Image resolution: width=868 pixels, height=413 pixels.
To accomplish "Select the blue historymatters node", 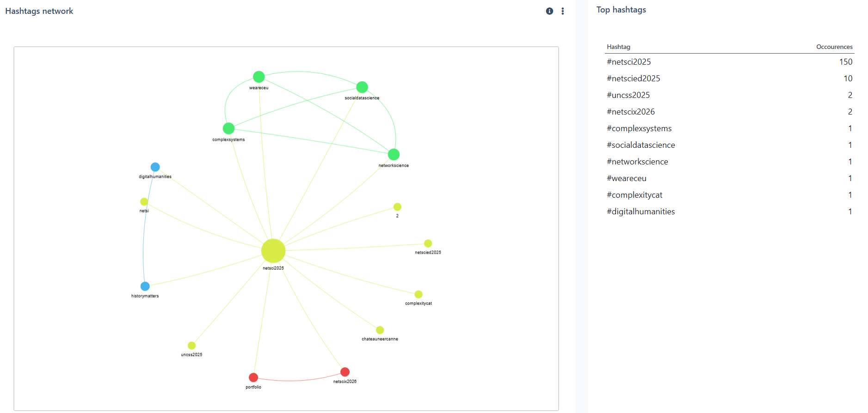I will pos(145,286).
